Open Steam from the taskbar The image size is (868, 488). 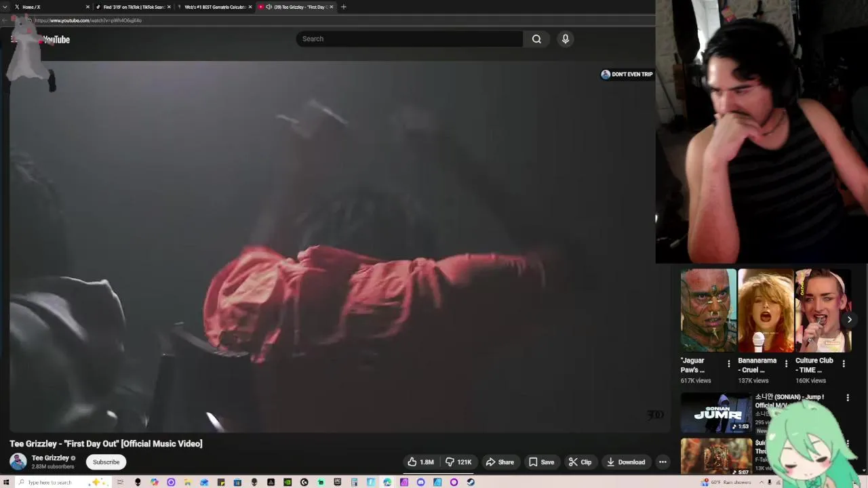tap(471, 482)
